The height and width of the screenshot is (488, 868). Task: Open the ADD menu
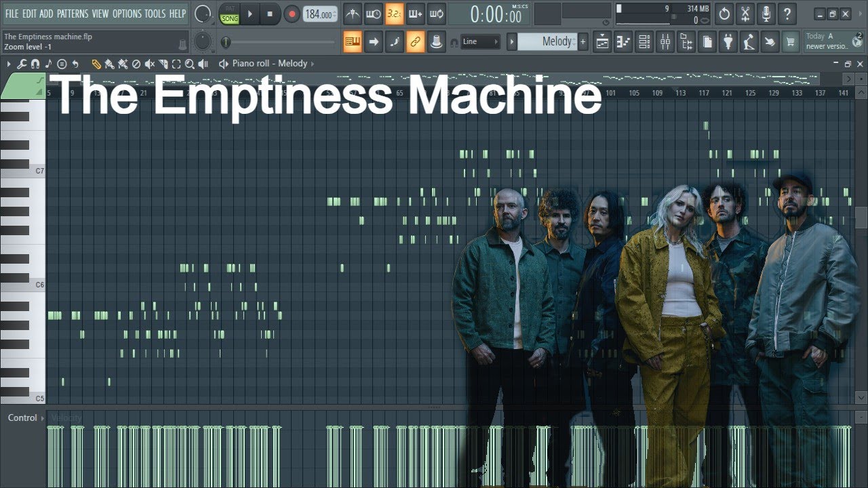tap(46, 14)
